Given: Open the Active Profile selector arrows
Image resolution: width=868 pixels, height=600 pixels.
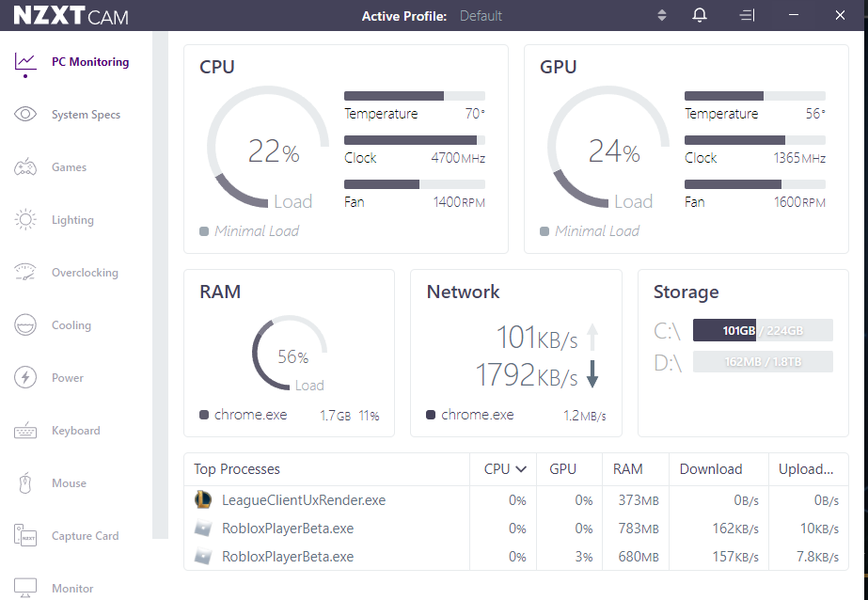Looking at the screenshot, I should [x=662, y=15].
